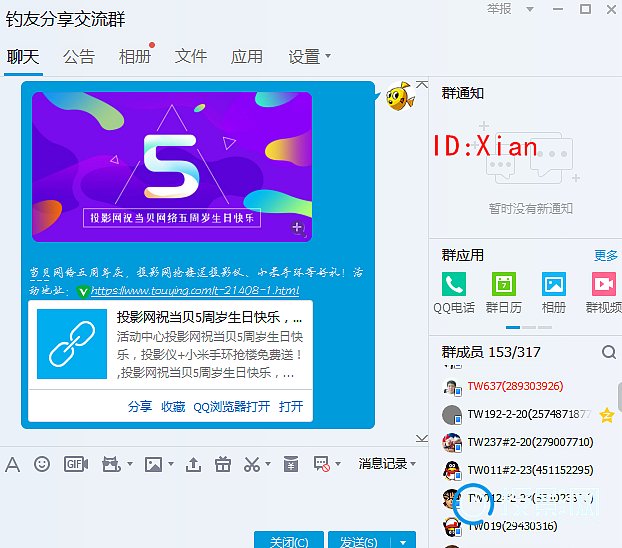The image size is (622, 548).
Task: Switch to the 文件 tab
Action: tap(191, 57)
